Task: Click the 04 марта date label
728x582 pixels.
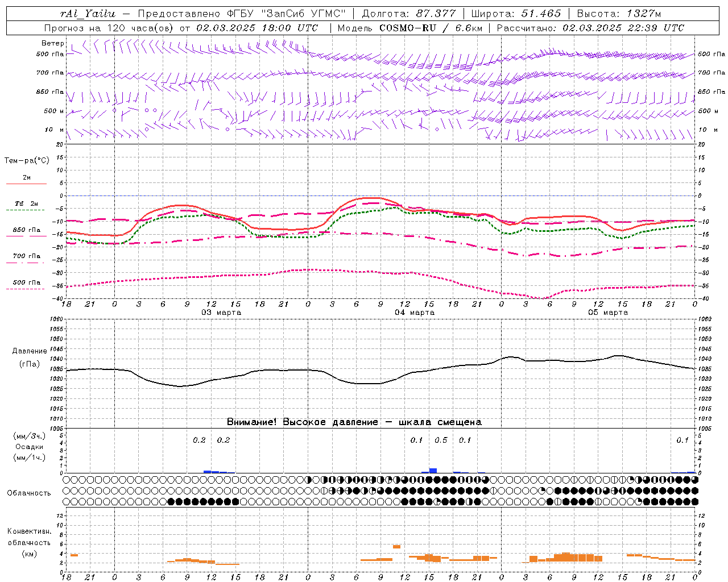Action: [415, 313]
